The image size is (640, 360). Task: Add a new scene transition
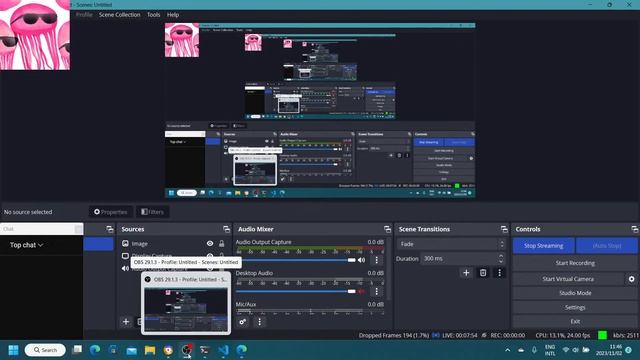466,273
